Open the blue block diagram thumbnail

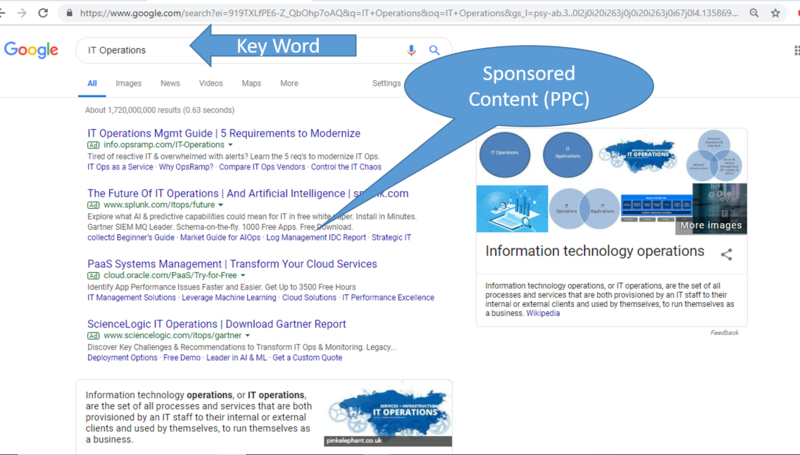pos(656,208)
